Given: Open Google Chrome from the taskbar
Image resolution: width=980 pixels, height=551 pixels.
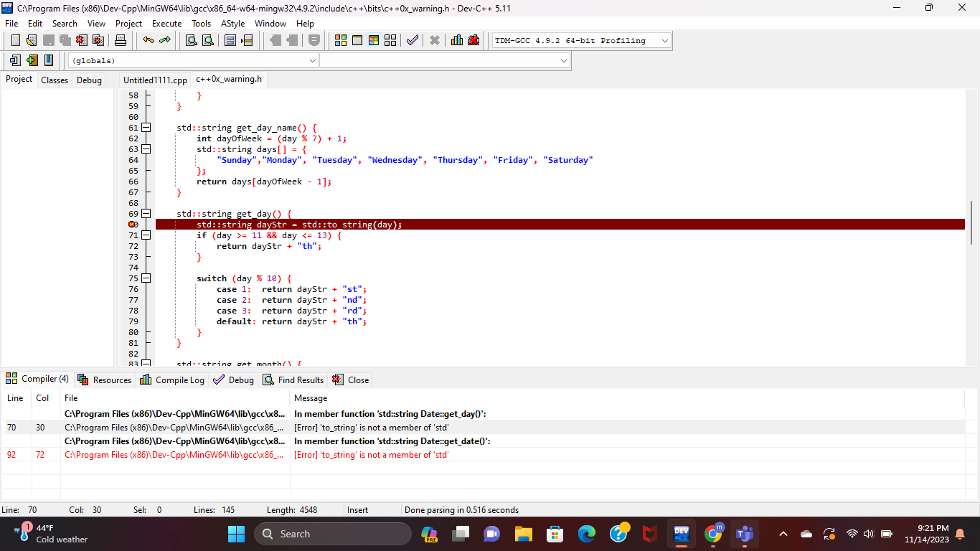Looking at the screenshot, I should 714,534.
